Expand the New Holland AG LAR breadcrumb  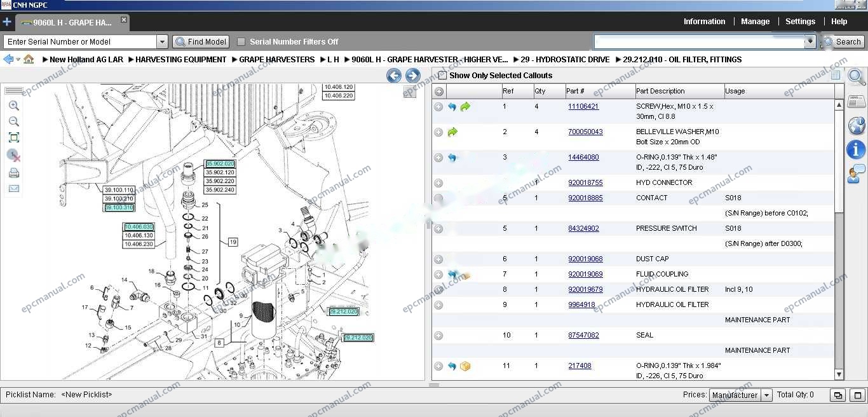[x=45, y=60]
